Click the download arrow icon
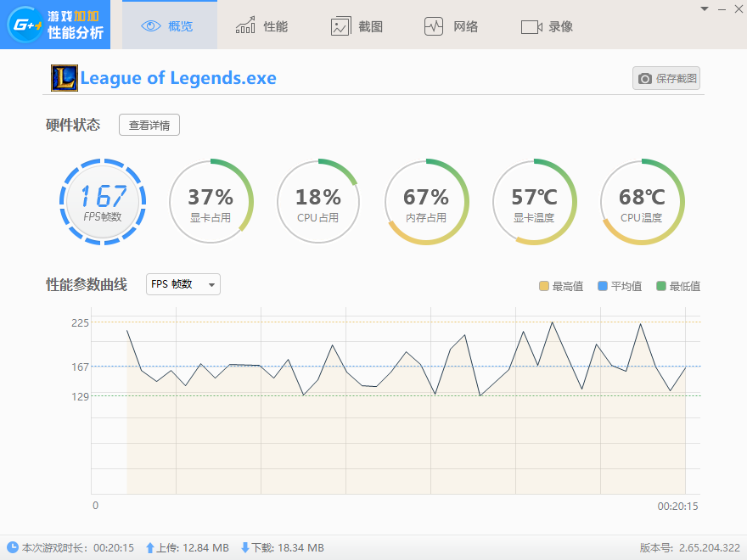This screenshot has width=747, height=560. (x=245, y=547)
